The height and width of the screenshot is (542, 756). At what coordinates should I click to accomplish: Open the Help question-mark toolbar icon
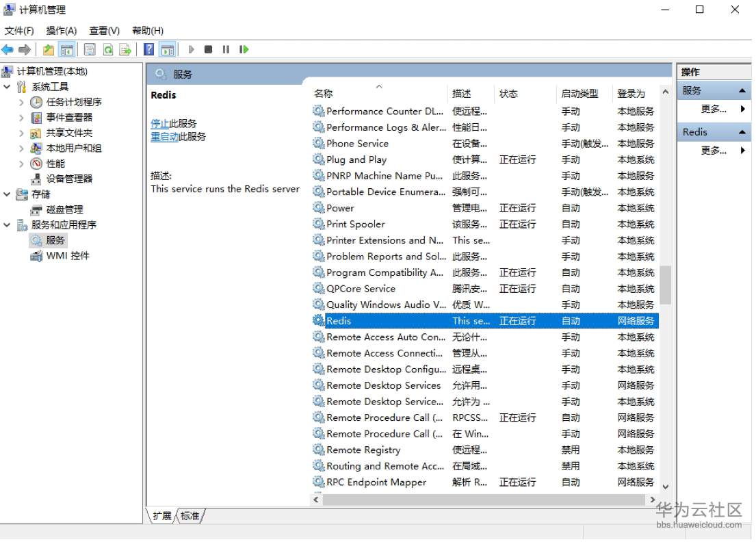coord(149,49)
